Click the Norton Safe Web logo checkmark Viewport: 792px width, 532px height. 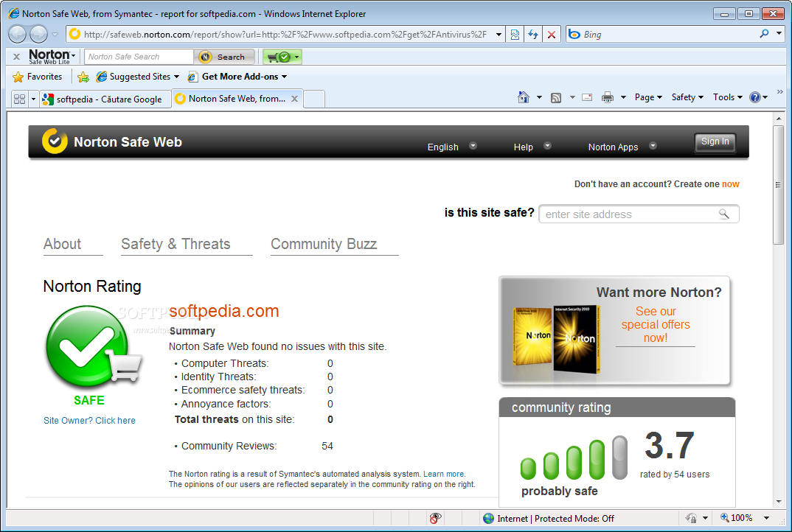coord(55,141)
